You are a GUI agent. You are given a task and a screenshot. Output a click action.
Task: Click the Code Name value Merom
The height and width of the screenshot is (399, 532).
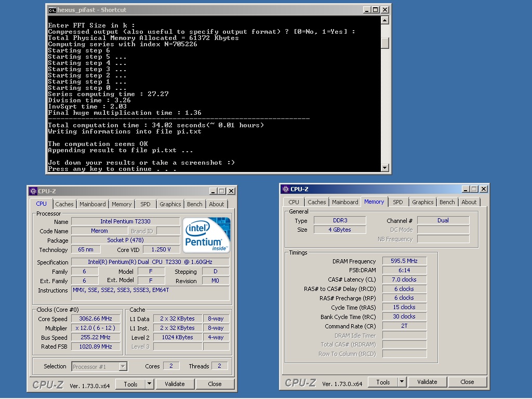[99, 231]
